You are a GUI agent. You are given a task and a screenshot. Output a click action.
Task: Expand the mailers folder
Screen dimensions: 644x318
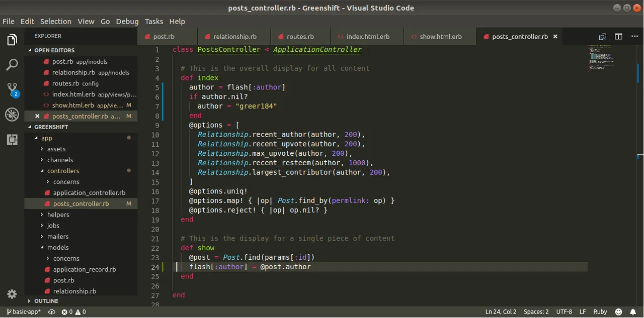point(81,237)
